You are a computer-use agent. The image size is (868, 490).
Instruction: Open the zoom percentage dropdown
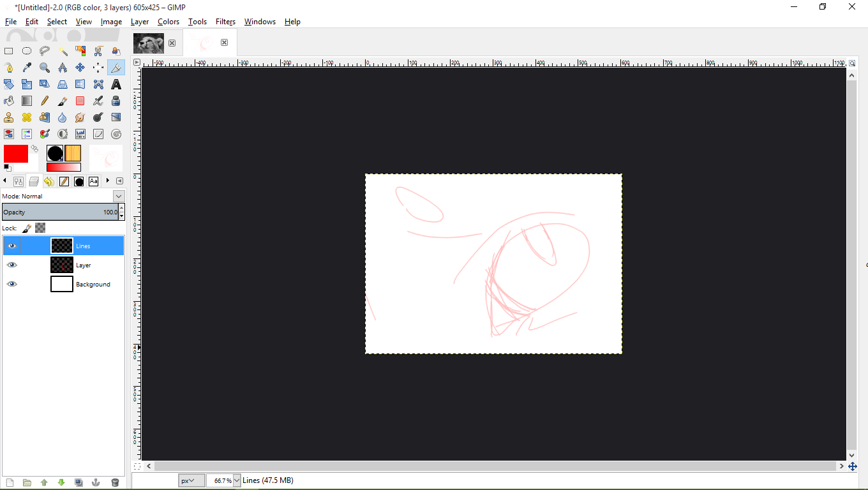(237, 480)
